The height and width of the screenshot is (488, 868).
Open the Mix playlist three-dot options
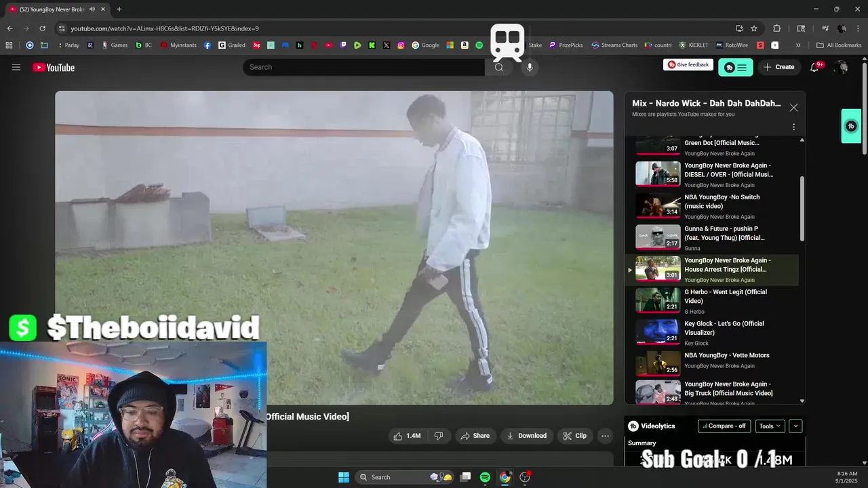click(793, 127)
